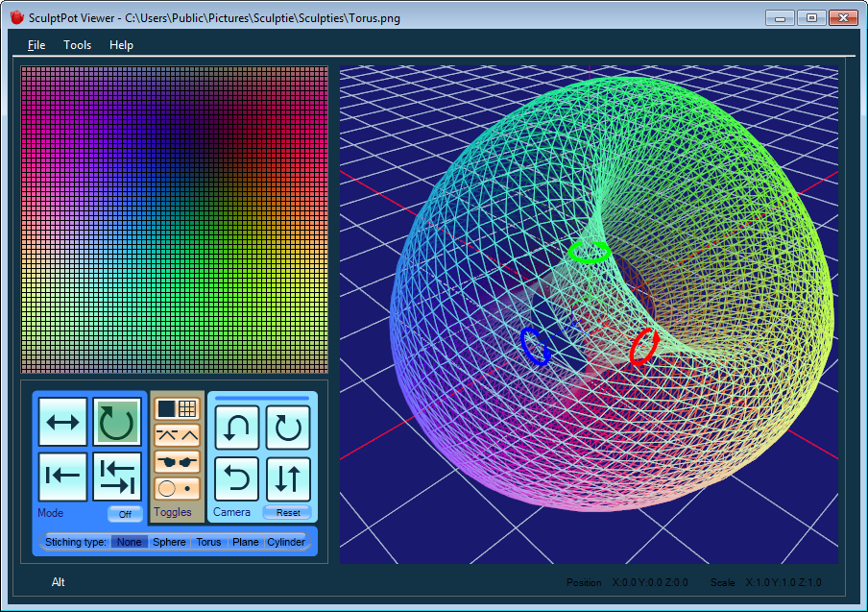868x612 pixels.
Task: Select Torus stitching type
Action: coord(208,542)
